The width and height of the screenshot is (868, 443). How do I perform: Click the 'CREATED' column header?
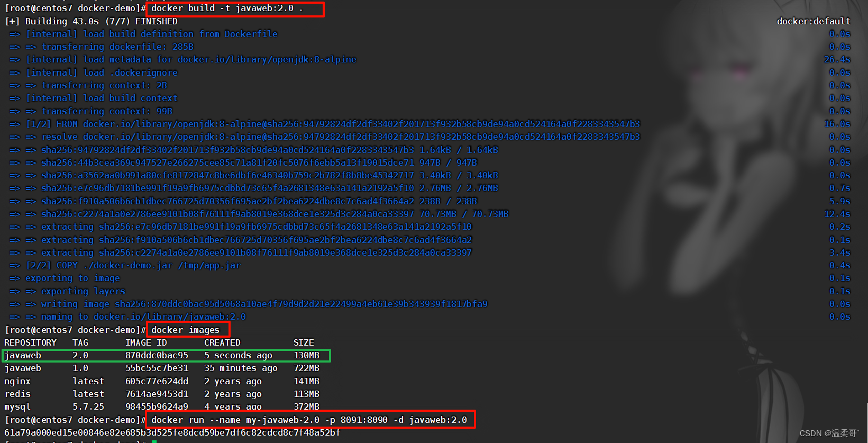pos(222,342)
